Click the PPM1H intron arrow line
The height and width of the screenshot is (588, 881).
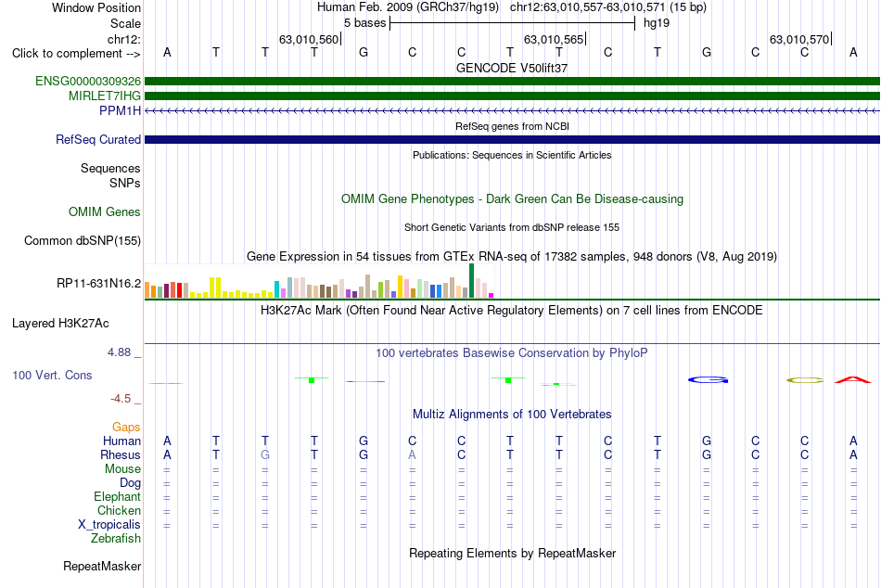pos(512,110)
